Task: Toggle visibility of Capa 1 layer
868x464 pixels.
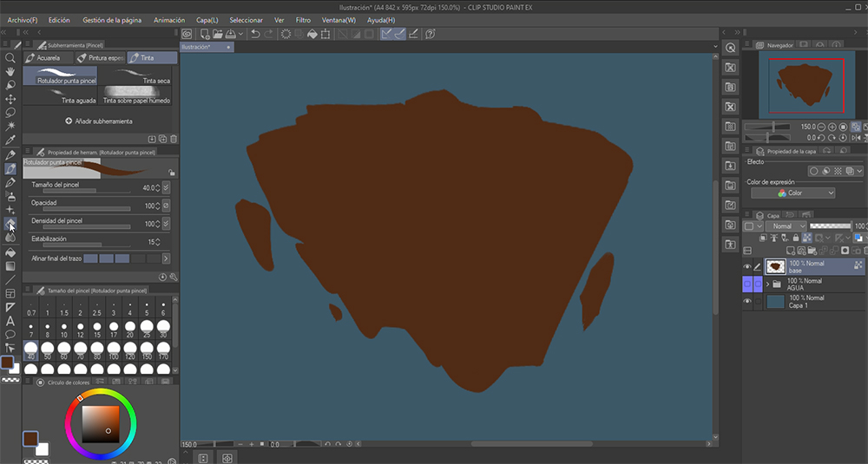Action: (x=747, y=302)
